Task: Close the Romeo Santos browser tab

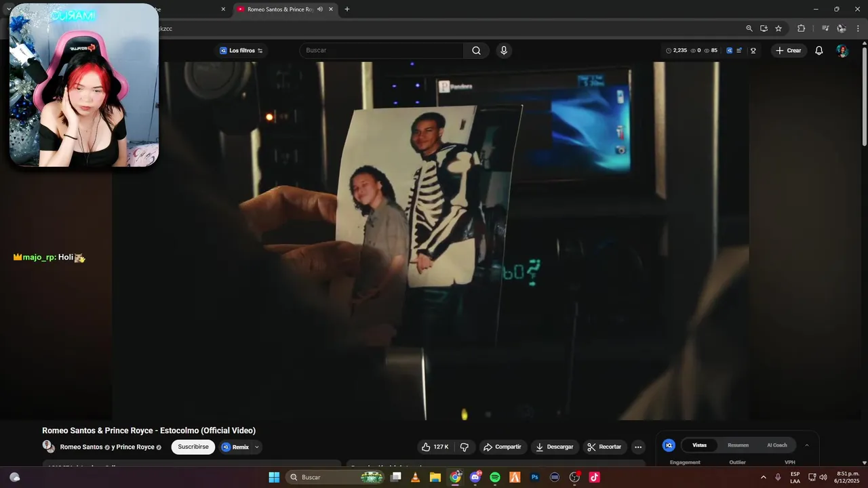Action: [x=331, y=9]
